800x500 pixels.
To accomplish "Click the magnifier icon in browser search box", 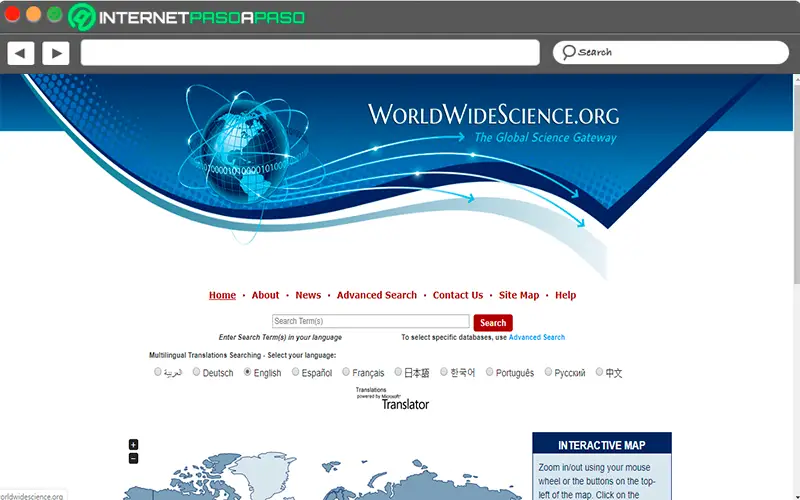I will coord(568,52).
